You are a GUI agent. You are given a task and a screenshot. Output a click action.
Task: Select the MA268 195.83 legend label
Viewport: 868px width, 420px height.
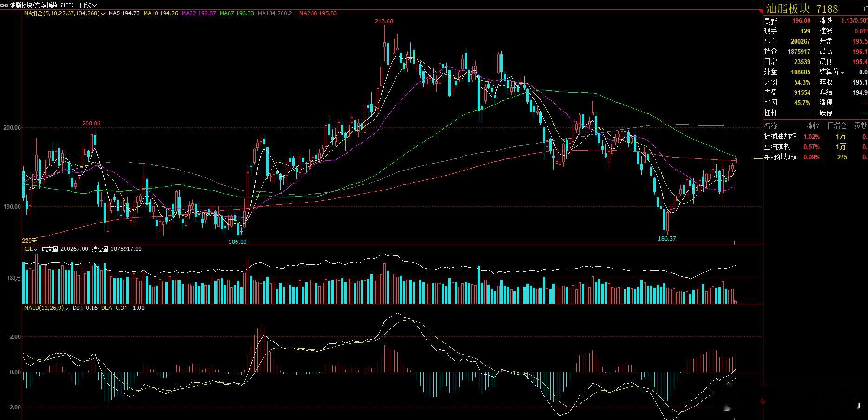[318, 13]
